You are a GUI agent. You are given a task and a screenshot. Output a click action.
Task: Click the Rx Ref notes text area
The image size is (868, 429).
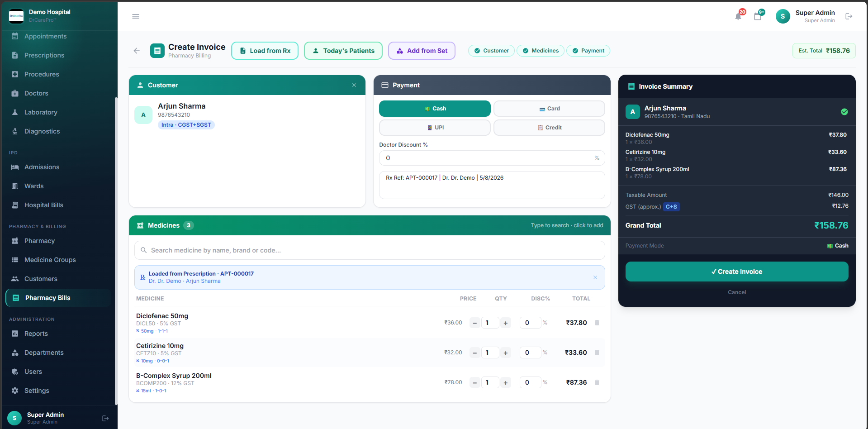click(492, 185)
